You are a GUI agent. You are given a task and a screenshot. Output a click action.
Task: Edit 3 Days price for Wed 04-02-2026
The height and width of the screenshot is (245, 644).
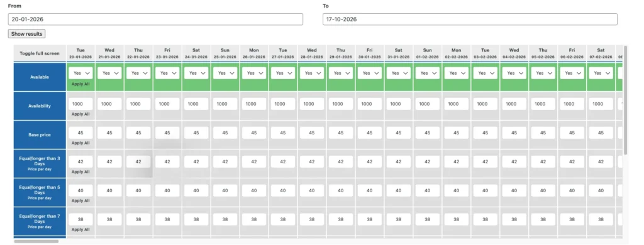coord(514,161)
